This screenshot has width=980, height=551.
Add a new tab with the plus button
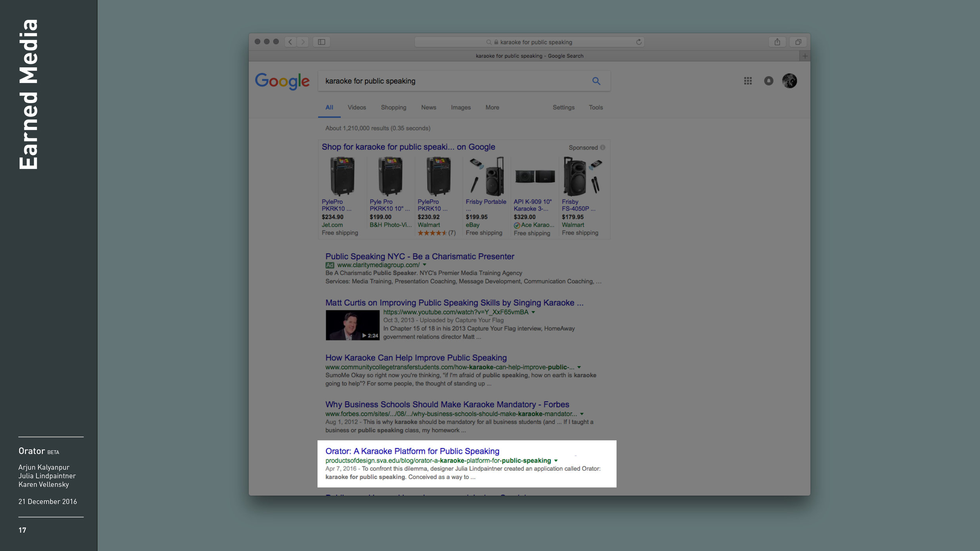click(805, 56)
